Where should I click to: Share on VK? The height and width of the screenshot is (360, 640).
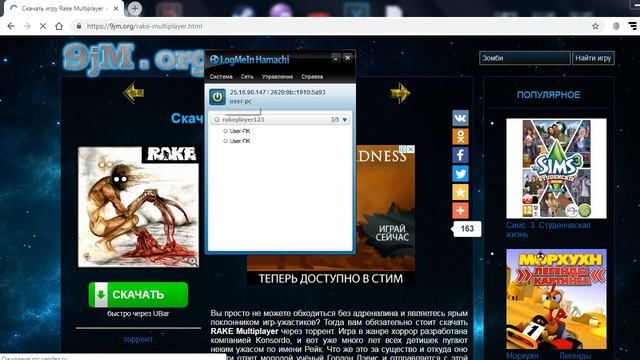click(x=460, y=118)
